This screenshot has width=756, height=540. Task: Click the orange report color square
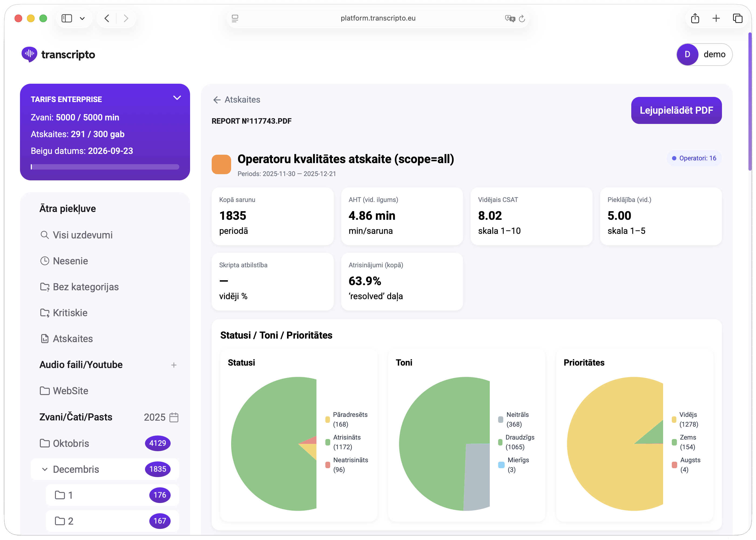pyautogui.click(x=221, y=164)
